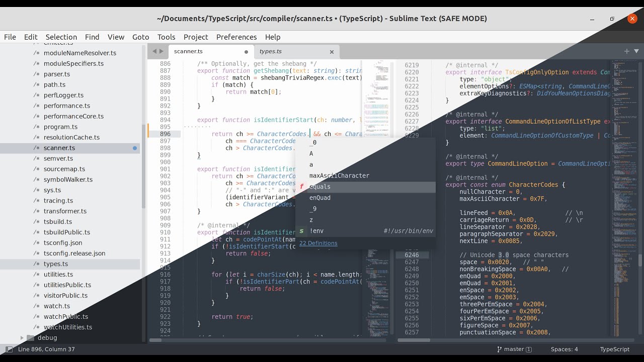This screenshot has height=362, width=644.
Task: Click the file icon next to parser.ts
Action: pos(36,74)
